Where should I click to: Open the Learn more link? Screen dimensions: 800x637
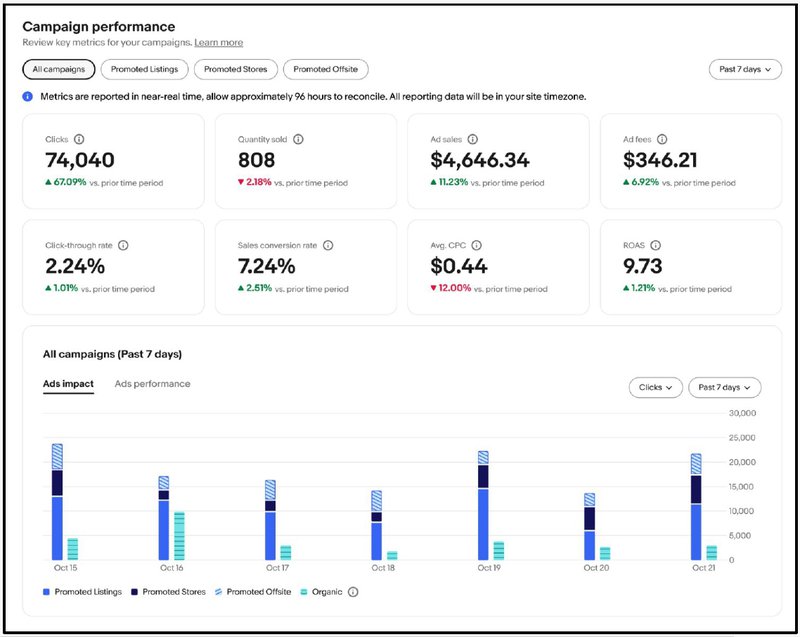pyautogui.click(x=218, y=42)
